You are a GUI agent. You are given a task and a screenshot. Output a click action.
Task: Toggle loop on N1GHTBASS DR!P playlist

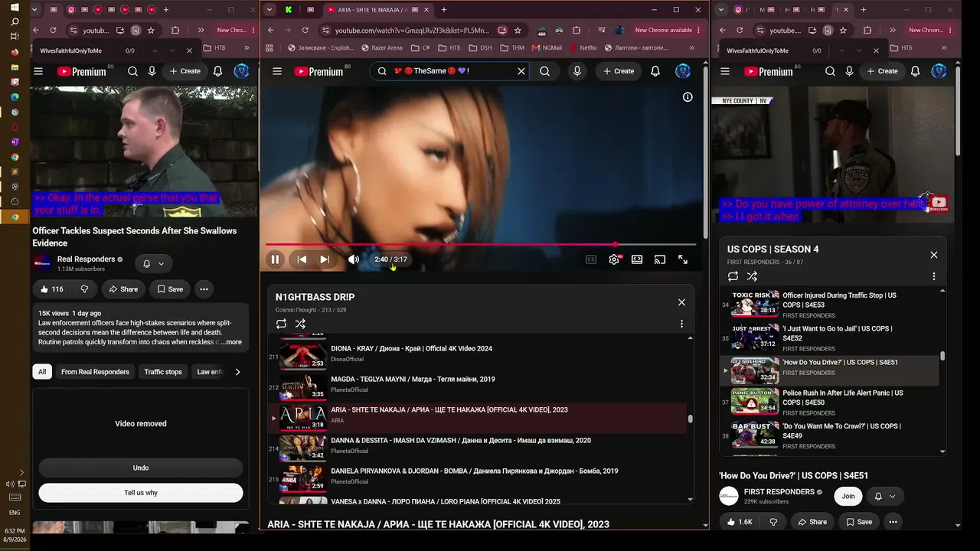(281, 324)
